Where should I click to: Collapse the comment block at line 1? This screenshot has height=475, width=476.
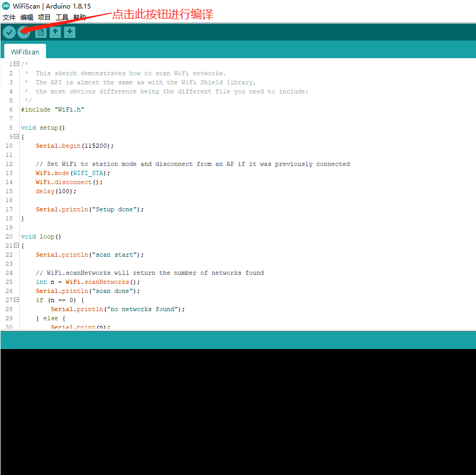pos(17,64)
